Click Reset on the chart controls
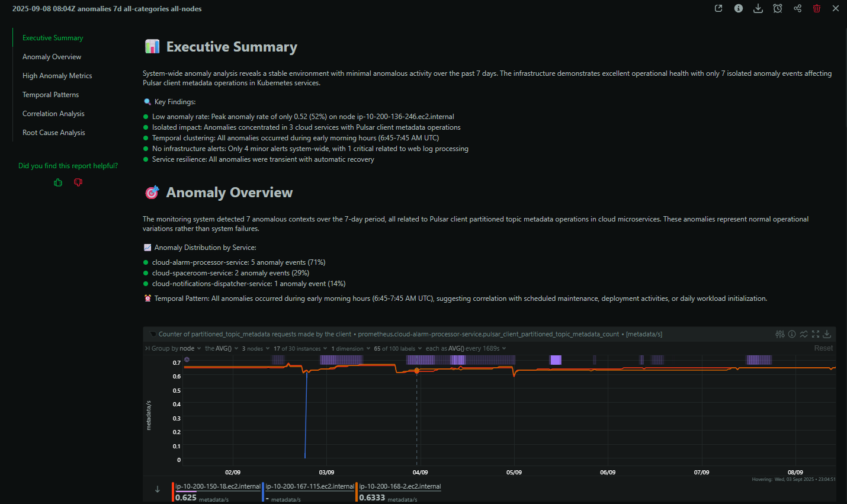Viewport: 847px width, 504px height. coord(823,348)
